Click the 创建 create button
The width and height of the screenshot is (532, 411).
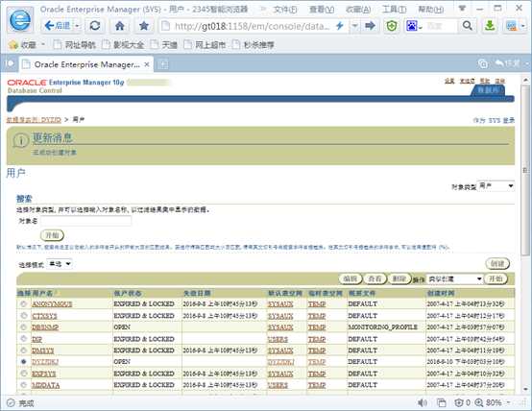click(497, 264)
